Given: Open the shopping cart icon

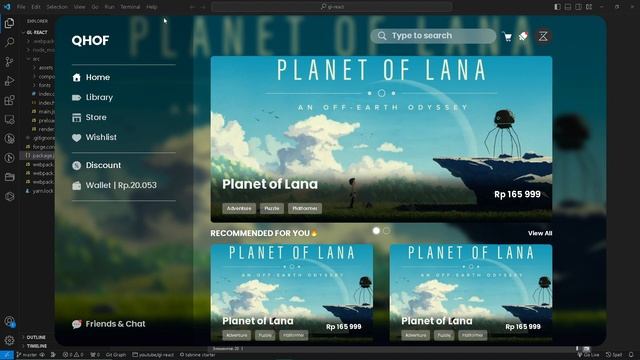Looking at the screenshot, I should [x=507, y=37].
